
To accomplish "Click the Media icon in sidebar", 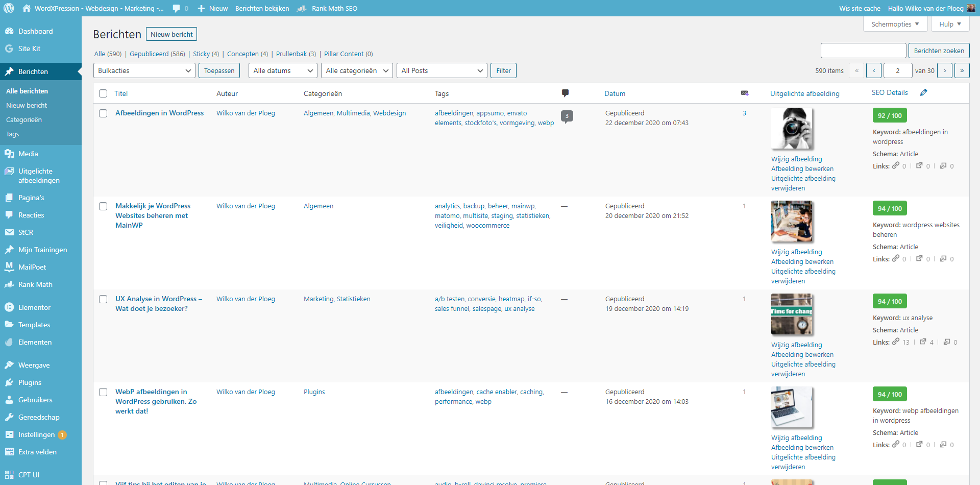I will click(x=9, y=154).
